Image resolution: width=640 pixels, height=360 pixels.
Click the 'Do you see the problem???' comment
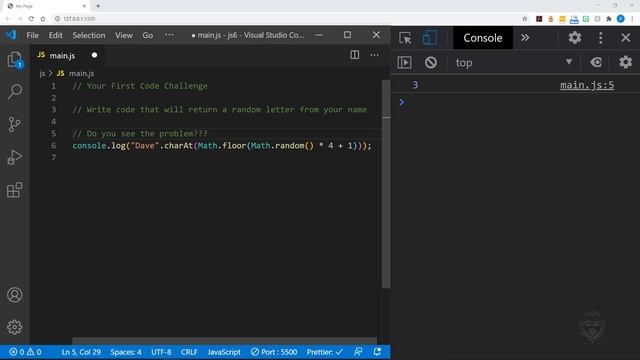pyautogui.click(x=140, y=134)
